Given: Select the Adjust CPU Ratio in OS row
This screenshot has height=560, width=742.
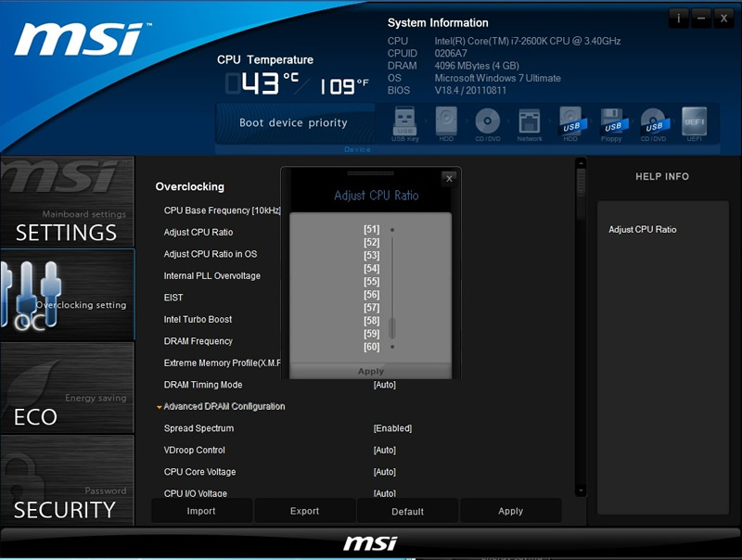Looking at the screenshot, I should [x=211, y=254].
